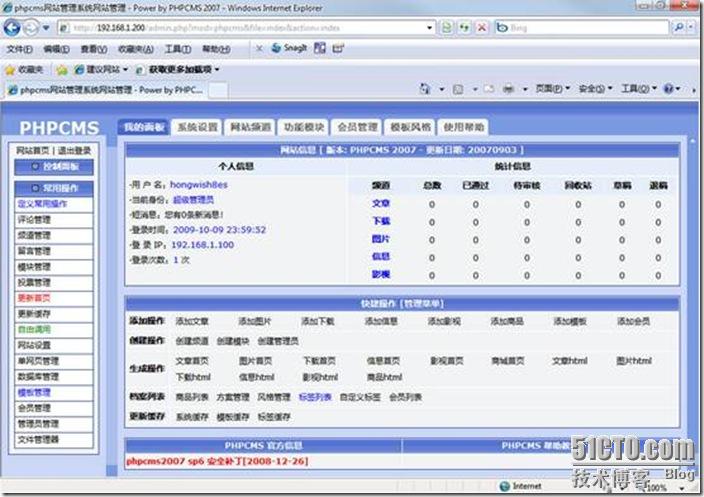704x497 pixels.
Task: Switch to the 模板风格 tab
Action: 410,127
